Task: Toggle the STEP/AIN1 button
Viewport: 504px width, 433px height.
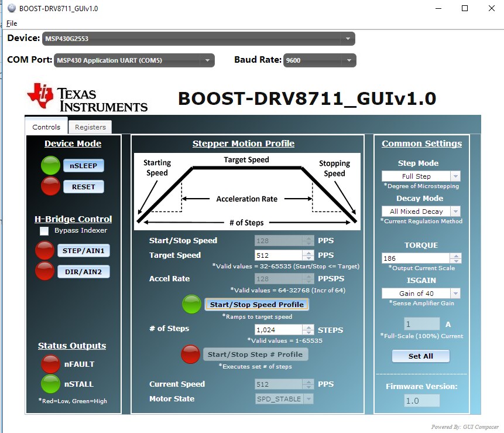Action: tap(84, 251)
